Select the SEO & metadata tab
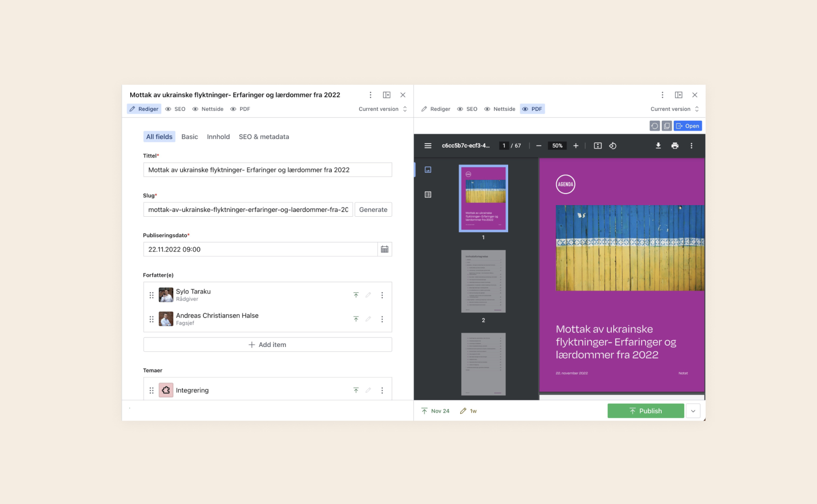This screenshot has height=504, width=817. tap(264, 137)
